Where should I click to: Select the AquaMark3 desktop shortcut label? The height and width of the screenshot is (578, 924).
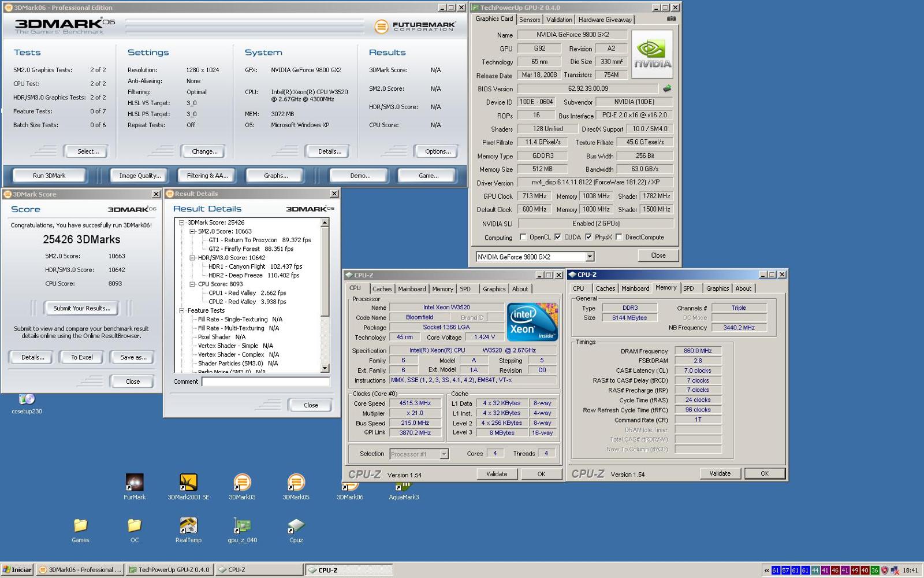(x=404, y=497)
